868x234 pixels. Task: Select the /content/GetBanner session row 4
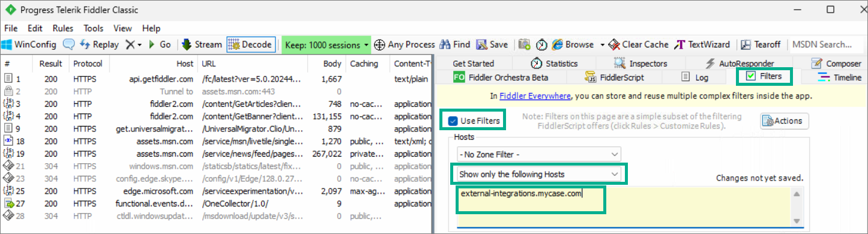point(217,116)
